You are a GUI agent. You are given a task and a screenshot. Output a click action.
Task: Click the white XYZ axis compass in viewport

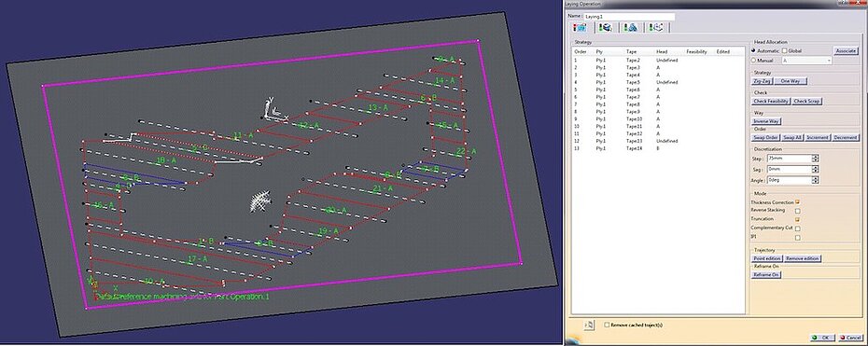pyautogui.click(x=274, y=111)
